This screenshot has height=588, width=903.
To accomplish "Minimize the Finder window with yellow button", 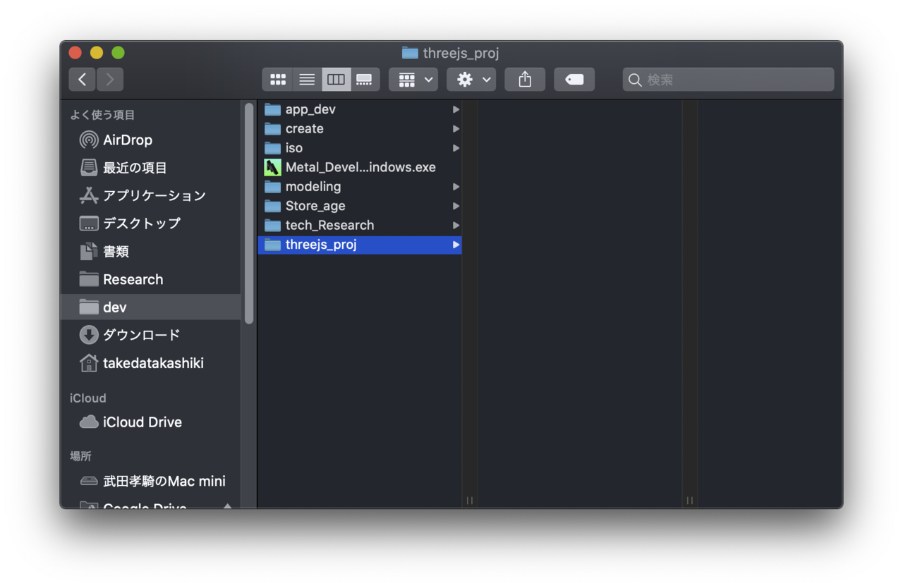I will (x=97, y=53).
